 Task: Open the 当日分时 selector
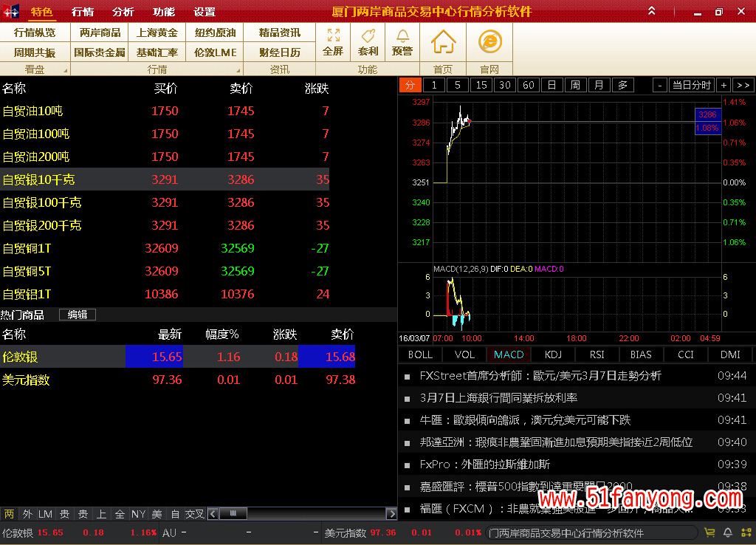point(692,86)
